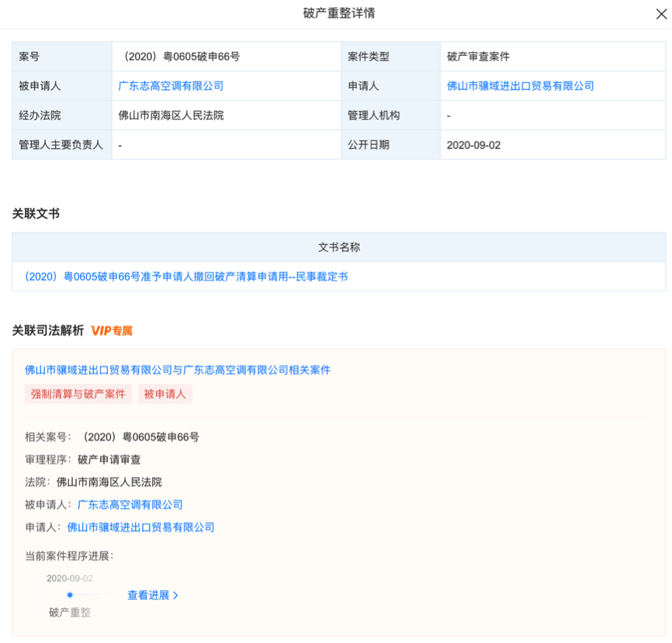
Task: Open 广东志高空调有限公司 link in table
Action: (x=171, y=86)
